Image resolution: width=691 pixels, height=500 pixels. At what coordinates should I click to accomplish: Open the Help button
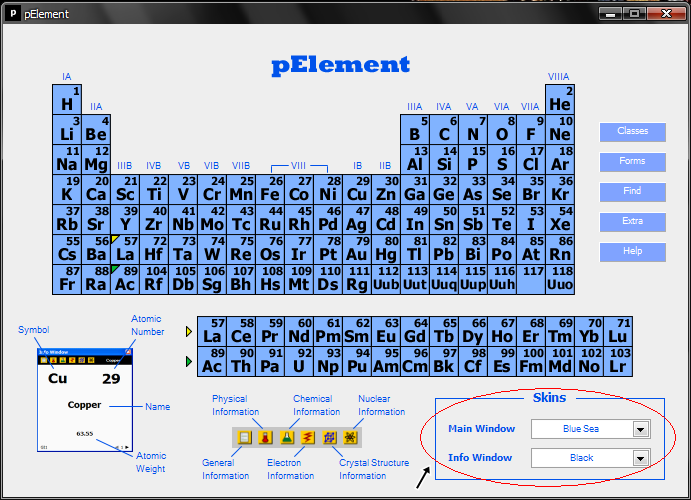click(632, 252)
